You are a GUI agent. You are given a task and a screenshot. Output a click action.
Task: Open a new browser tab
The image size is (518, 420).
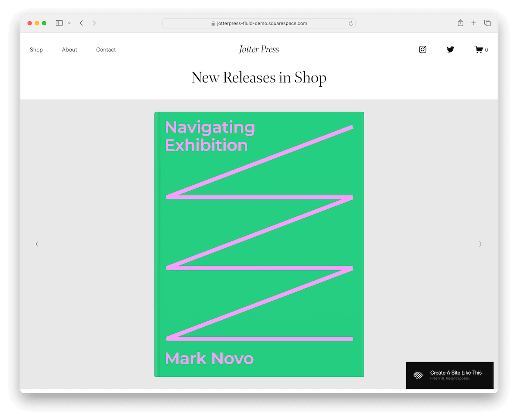474,23
